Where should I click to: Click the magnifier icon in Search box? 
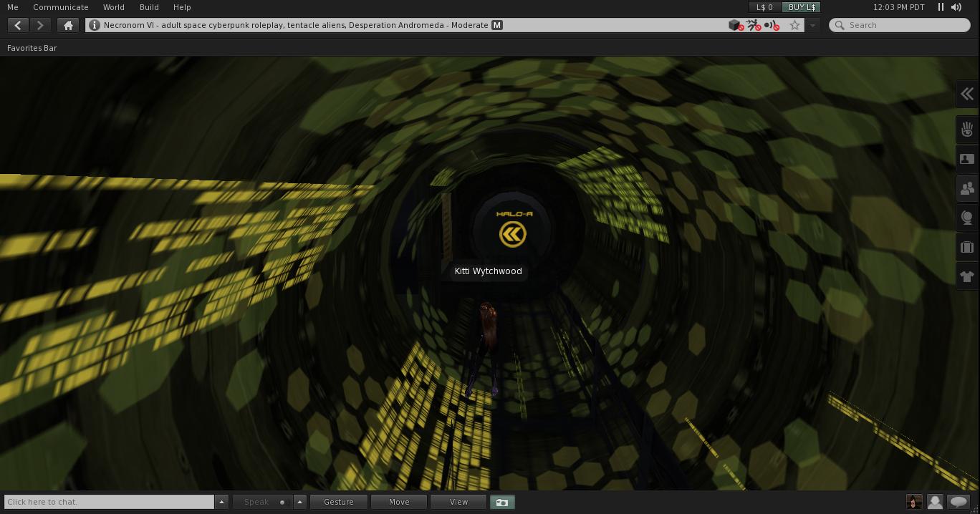click(x=840, y=25)
